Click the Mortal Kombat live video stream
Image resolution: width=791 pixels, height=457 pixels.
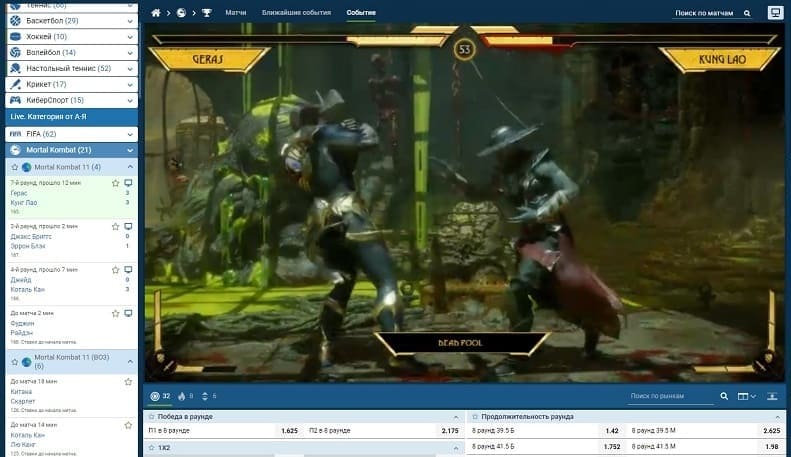(464, 203)
